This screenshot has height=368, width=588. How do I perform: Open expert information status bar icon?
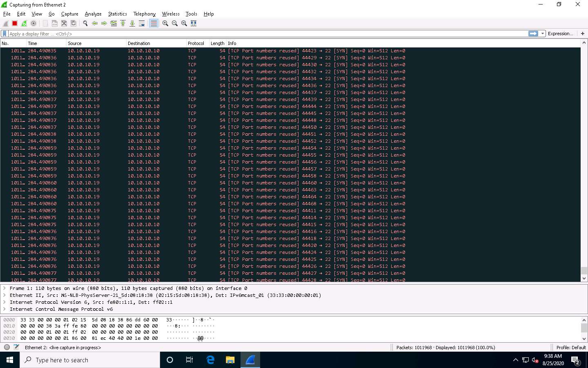pos(7,347)
